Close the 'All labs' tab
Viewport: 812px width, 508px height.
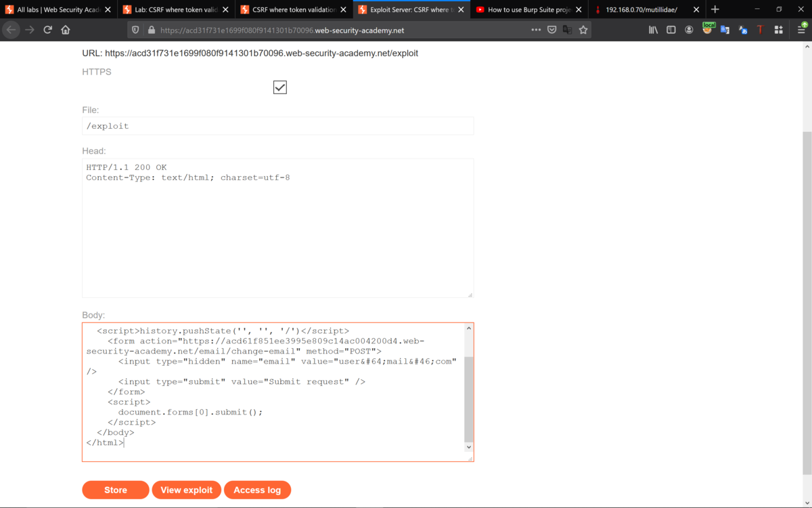coord(108,10)
